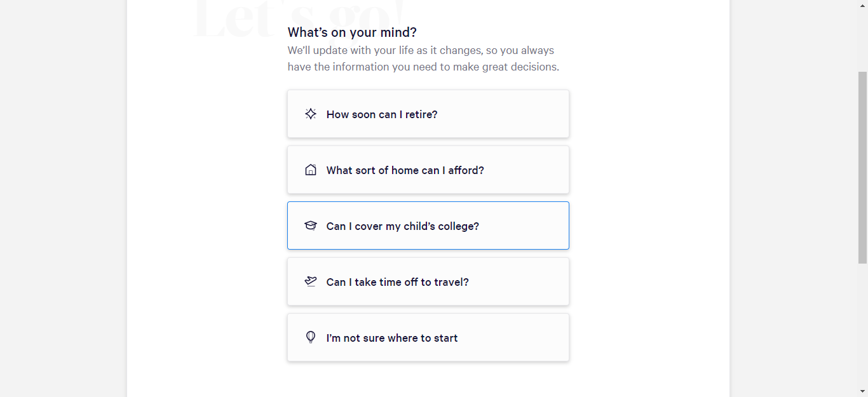This screenshot has height=397, width=868.
Task: Select "What sort of home can I afford?"
Action: [405, 170]
